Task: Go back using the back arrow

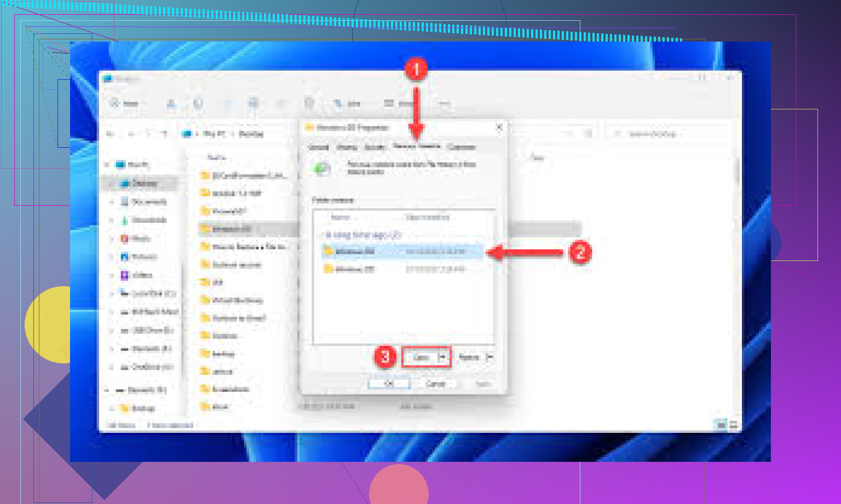Action: [x=110, y=134]
